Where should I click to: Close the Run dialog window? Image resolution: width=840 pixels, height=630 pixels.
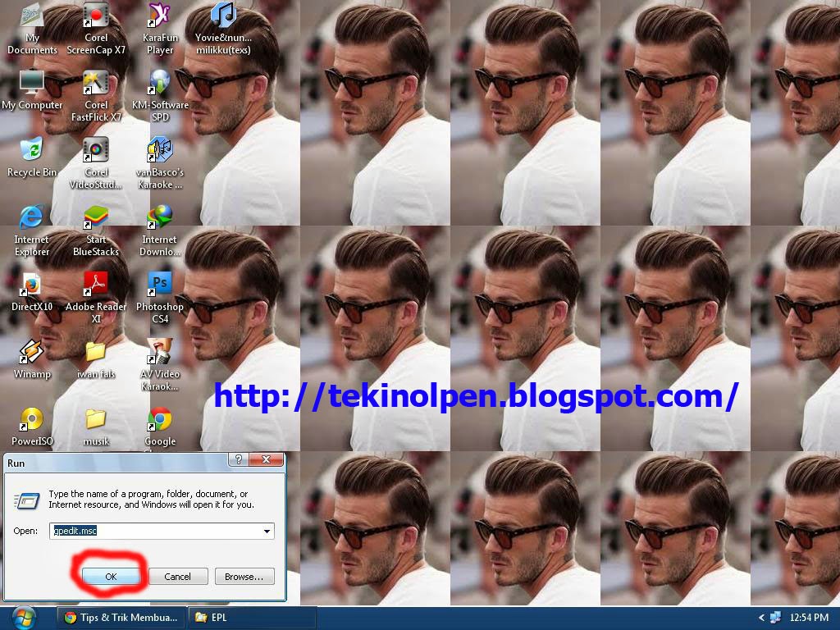click(267, 459)
